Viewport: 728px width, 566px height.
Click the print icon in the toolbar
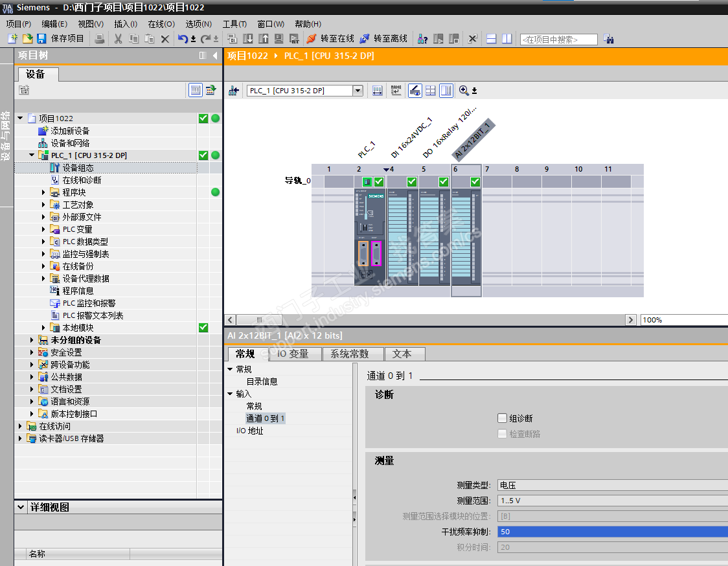pyautogui.click(x=99, y=39)
